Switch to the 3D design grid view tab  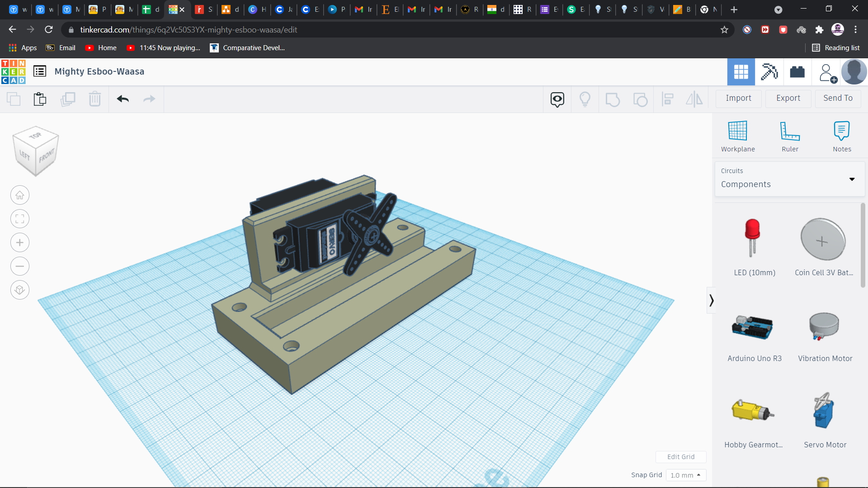coord(741,72)
